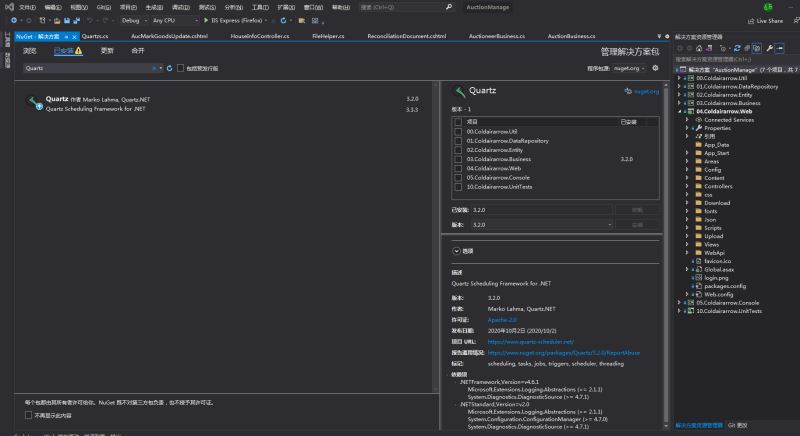Expand the 05.Coldairarrow.Console project node
Viewport: 800px width, 436px height.
[x=680, y=302]
